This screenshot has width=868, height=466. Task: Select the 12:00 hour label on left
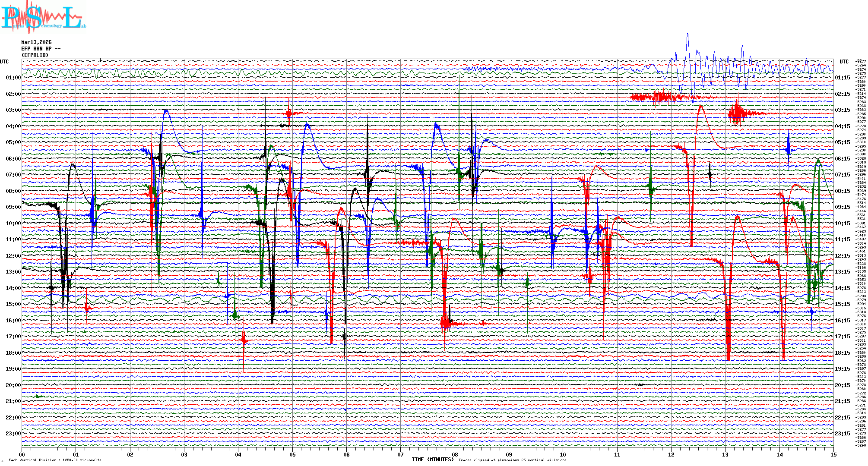(x=13, y=256)
